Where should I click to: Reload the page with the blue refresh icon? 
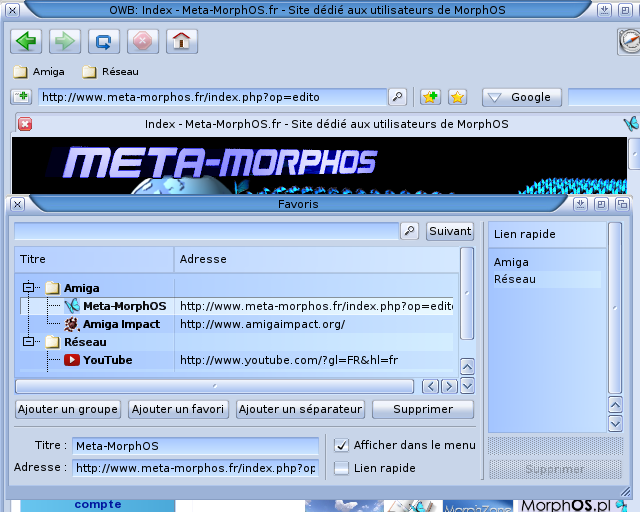[104, 41]
